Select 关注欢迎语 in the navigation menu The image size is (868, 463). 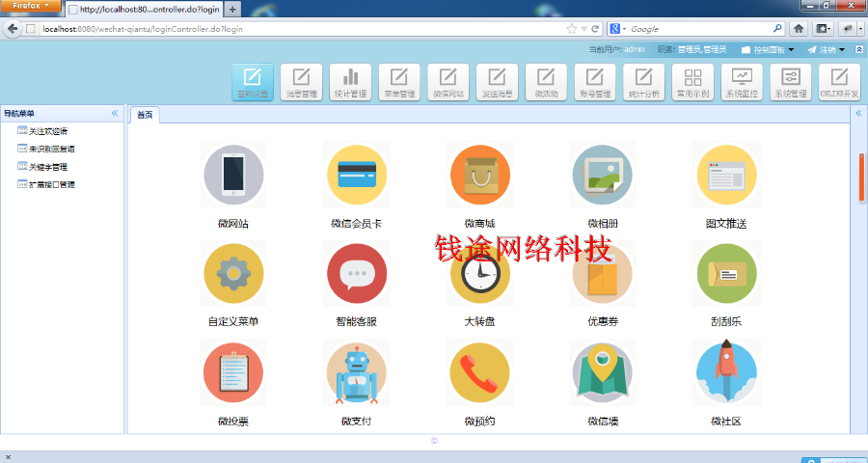(48, 131)
